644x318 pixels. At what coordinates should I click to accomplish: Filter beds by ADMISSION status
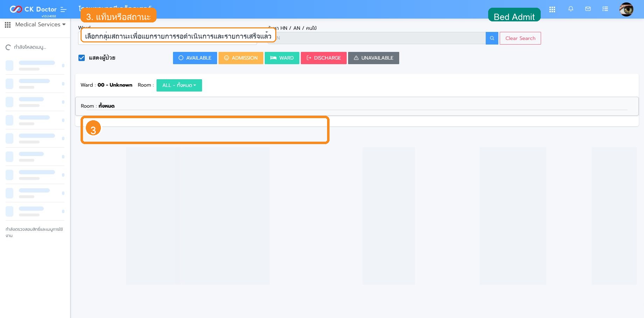[241, 58]
